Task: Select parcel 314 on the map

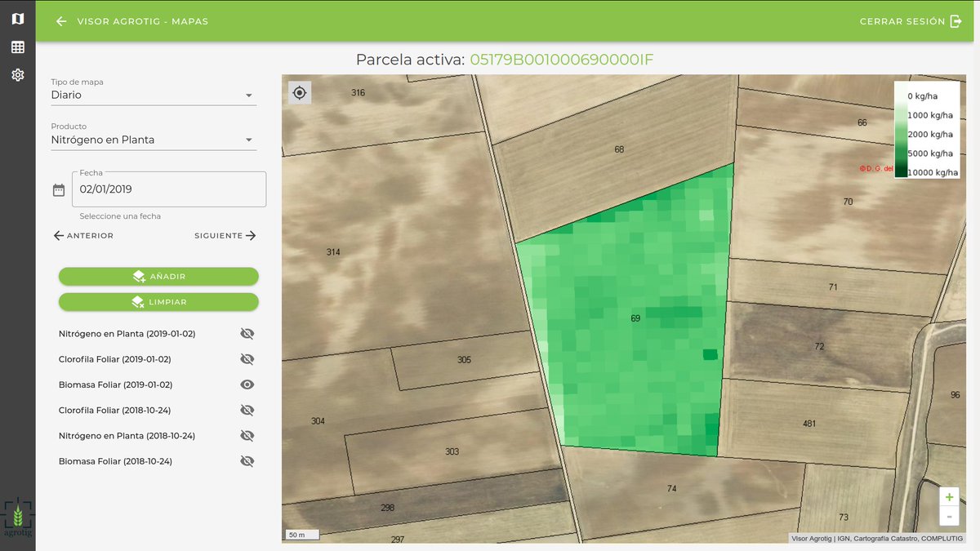Action: point(333,252)
